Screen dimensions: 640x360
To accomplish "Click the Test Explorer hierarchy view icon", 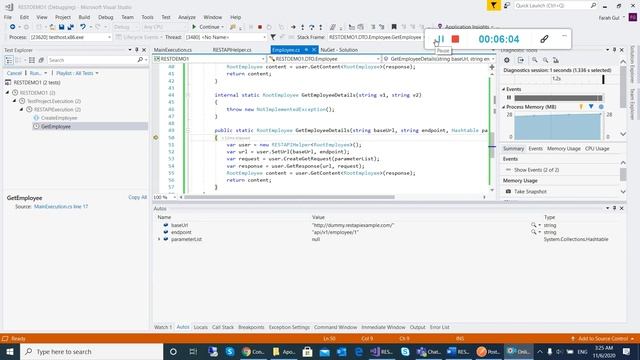I will 9,60.
